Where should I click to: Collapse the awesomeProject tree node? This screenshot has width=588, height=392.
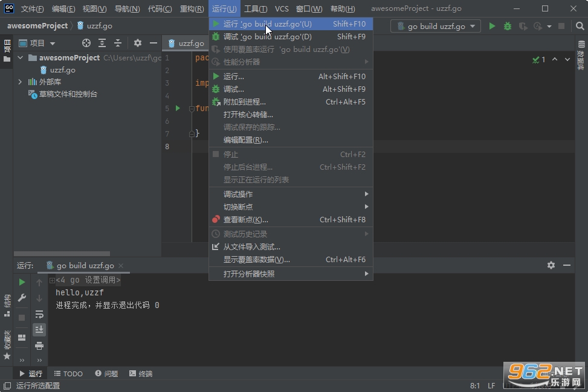point(21,58)
